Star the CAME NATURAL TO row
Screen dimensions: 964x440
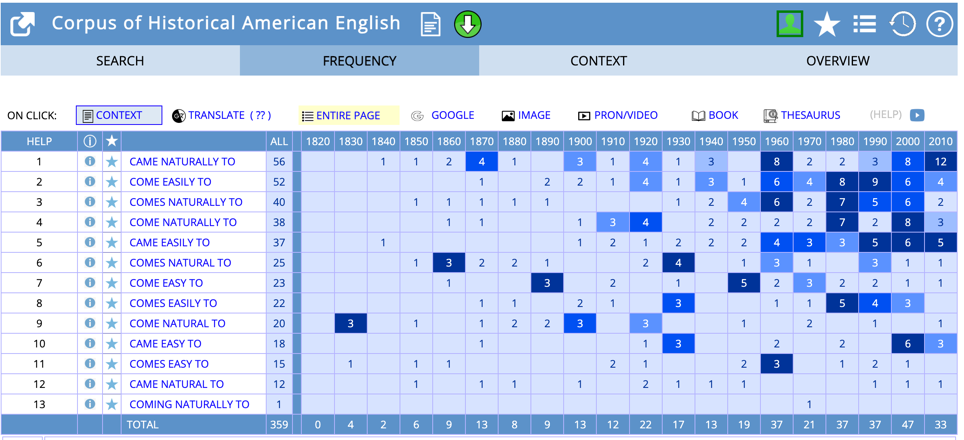tap(111, 384)
